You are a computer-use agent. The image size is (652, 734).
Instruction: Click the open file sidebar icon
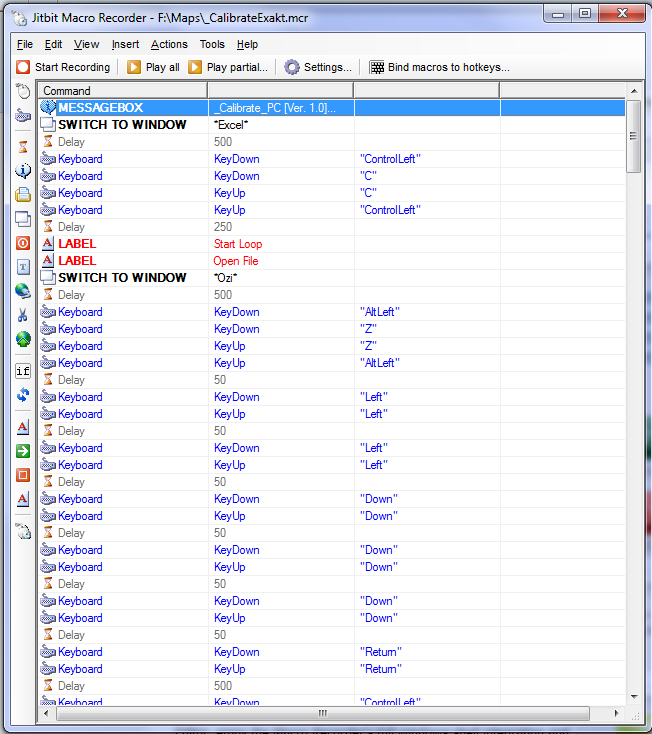22,195
